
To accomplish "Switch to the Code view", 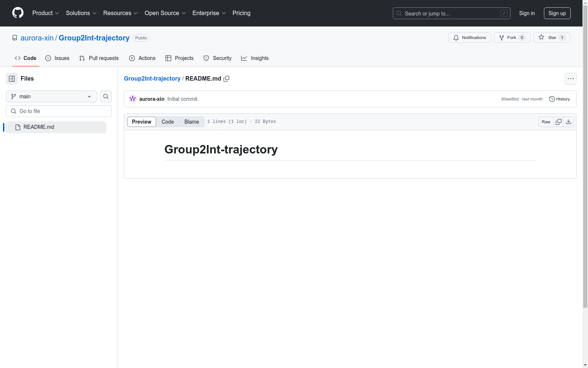I will [x=168, y=122].
